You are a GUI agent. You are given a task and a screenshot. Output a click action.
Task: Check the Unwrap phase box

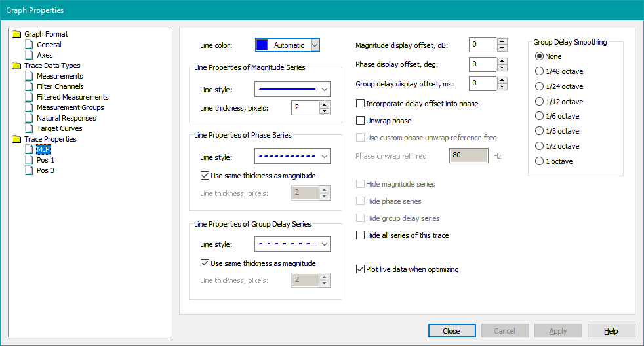click(360, 121)
